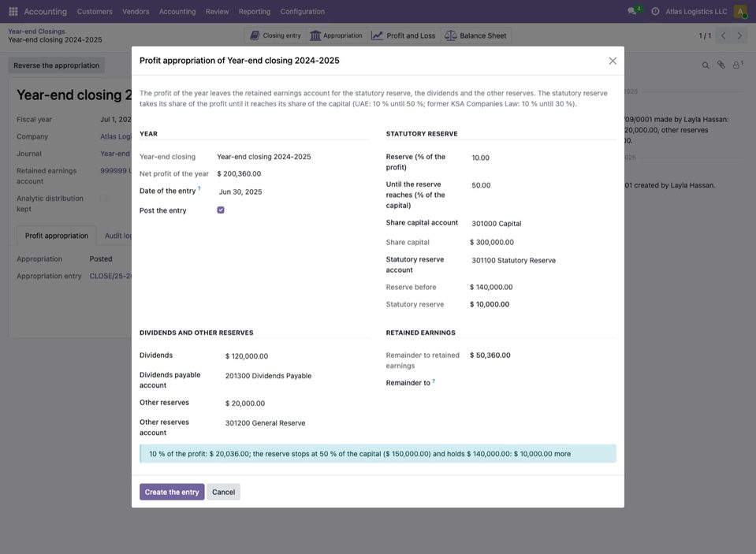Open the Review menu

217,11
